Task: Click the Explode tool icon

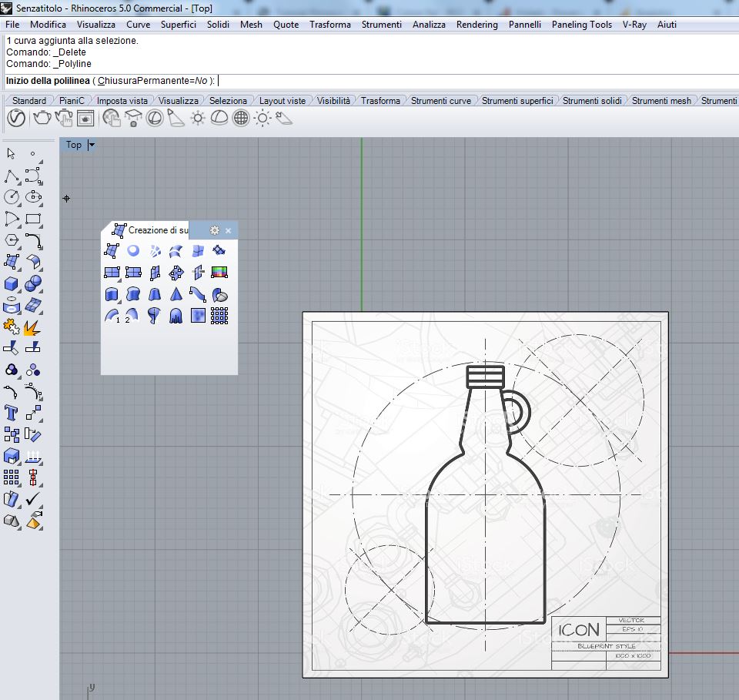Action: coord(33,327)
